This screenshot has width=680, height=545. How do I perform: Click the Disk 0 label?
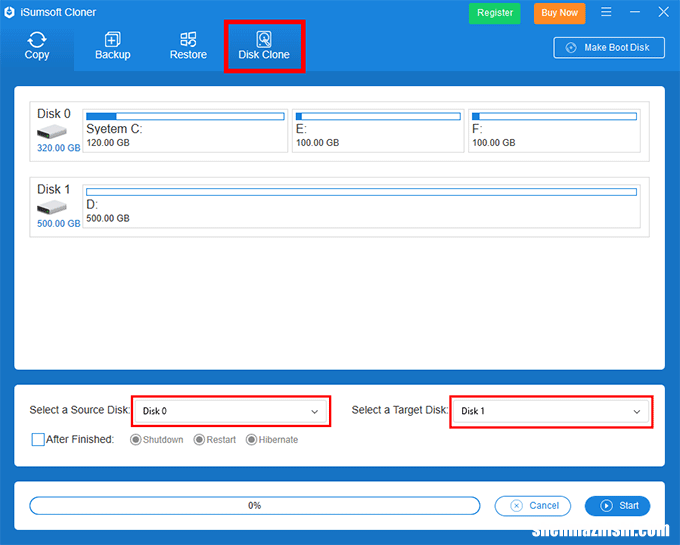54,114
